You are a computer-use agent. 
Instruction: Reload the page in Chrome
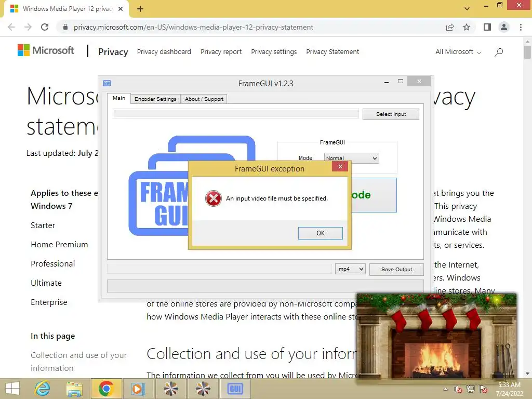tap(45, 27)
